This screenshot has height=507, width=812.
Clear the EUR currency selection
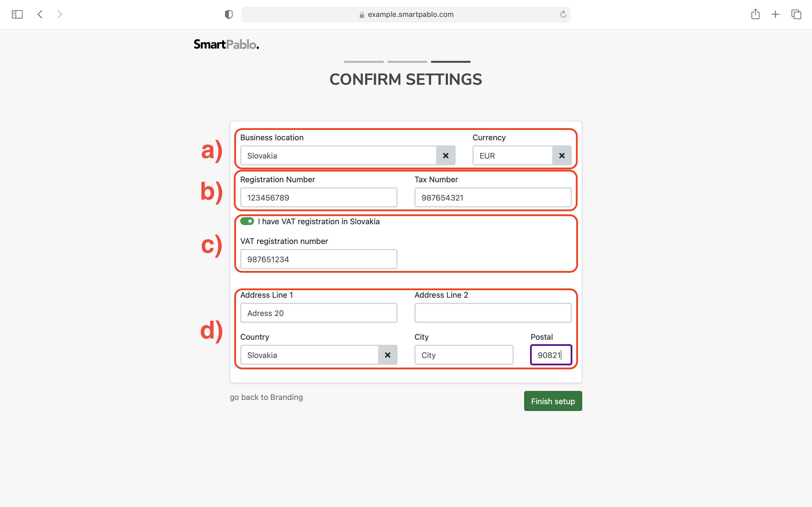[x=561, y=155]
